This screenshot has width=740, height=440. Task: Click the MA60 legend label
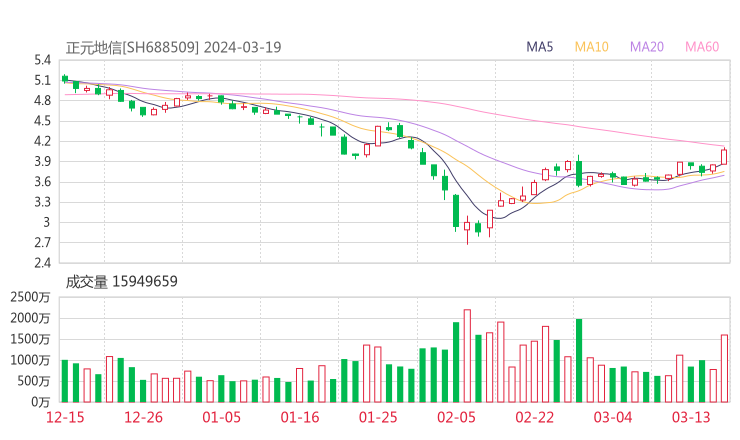(702, 47)
